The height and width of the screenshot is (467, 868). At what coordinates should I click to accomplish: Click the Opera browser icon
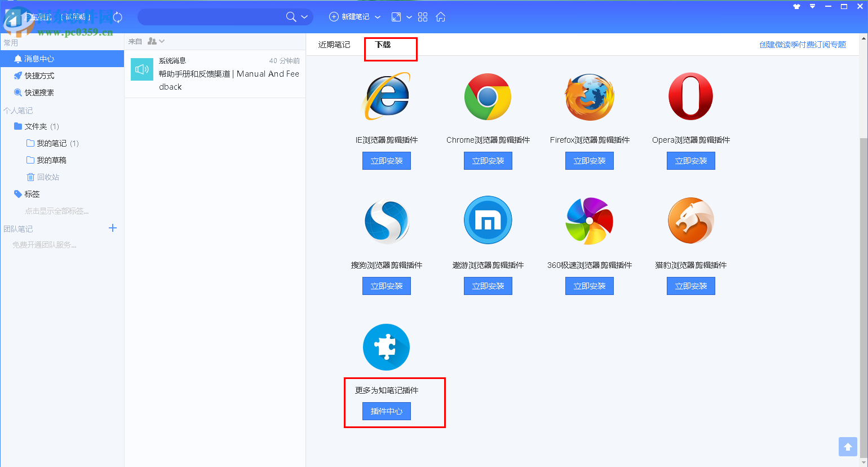point(691,96)
